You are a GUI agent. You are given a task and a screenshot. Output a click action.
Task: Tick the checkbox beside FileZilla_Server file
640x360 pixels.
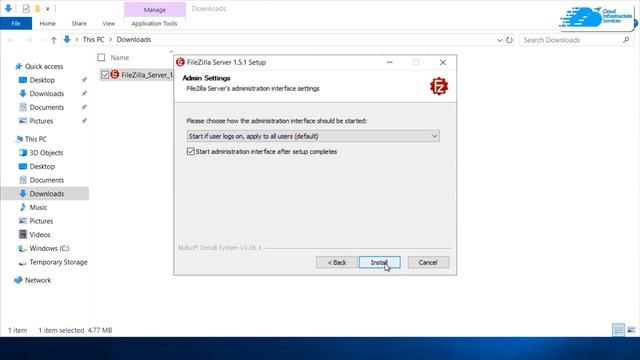(x=105, y=75)
